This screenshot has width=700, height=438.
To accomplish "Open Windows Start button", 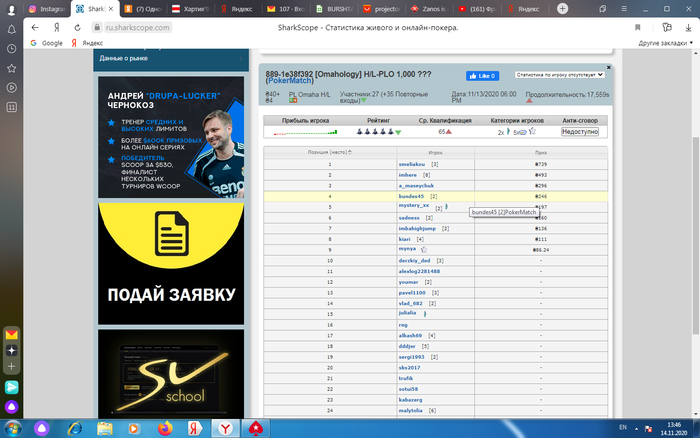I will tap(12, 429).
